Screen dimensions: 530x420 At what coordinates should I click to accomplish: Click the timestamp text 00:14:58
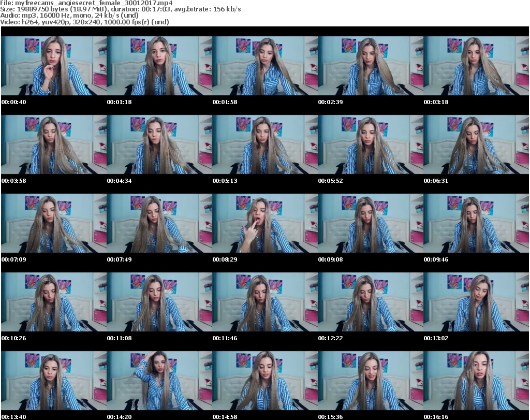click(x=225, y=417)
